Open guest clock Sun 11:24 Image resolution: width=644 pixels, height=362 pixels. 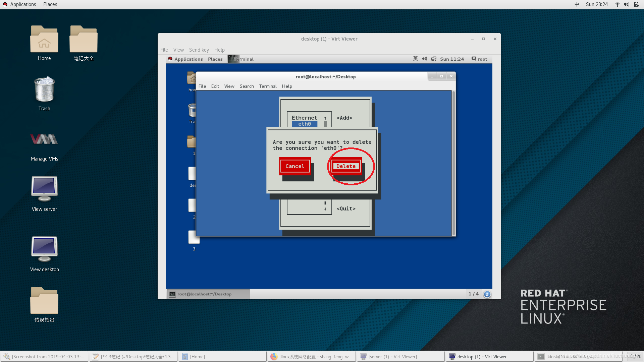(x=452, y=59)
